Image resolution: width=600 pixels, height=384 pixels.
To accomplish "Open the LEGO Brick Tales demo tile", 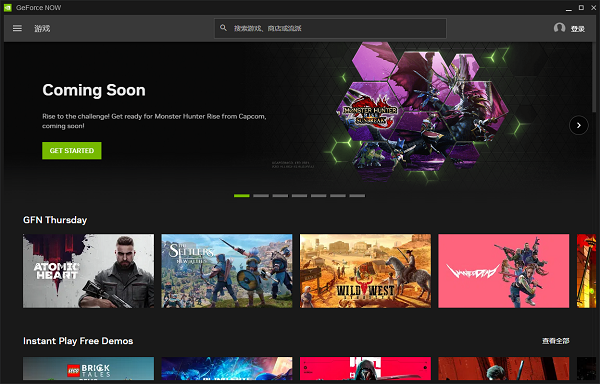I will tap(88, 369).
